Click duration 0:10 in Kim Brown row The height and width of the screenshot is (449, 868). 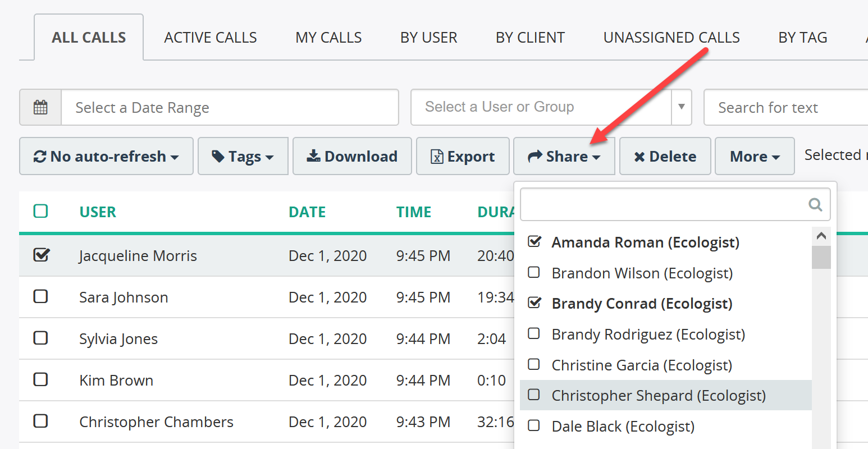point(491,381)
